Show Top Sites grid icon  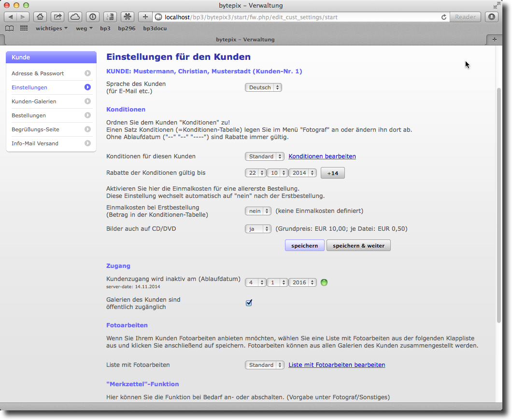point(24,28)
